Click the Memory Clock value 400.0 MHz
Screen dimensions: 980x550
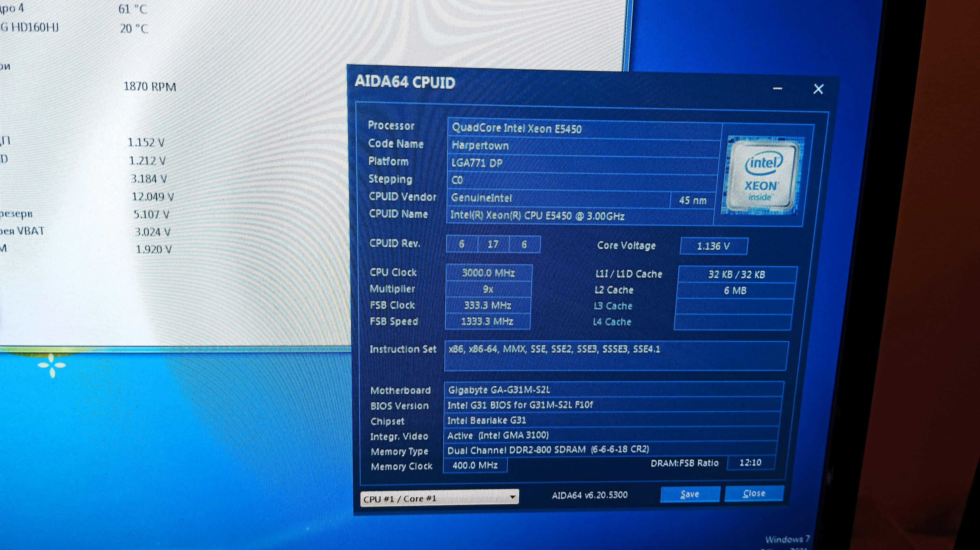pos(475,465)
